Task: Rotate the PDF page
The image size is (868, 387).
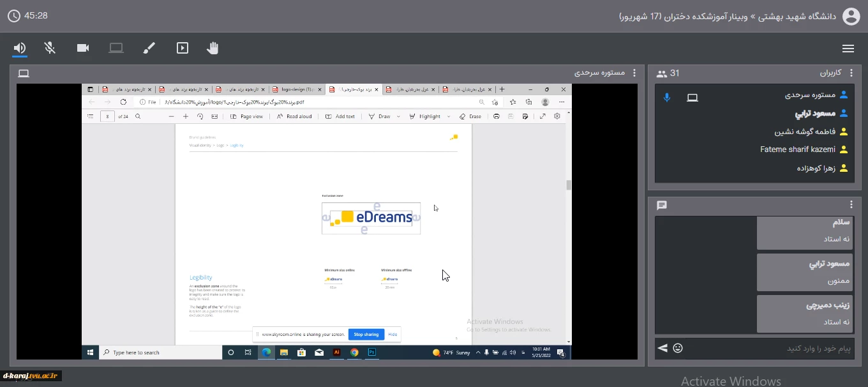Action: pyautogui.click(x=200, y=116)
